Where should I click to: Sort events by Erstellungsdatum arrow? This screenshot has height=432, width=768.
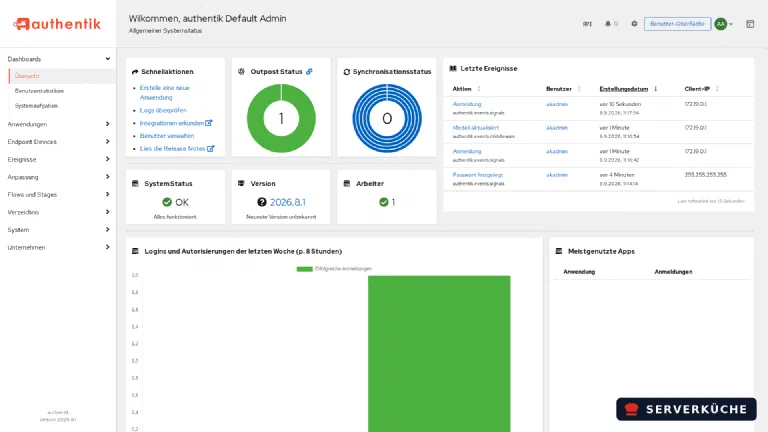pyautogui.click(x=655, y=89)
